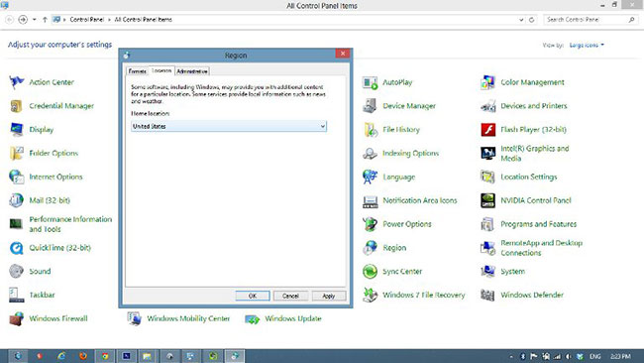Open Flash Player (32-bit) icon
Screen dimensions: 644x363
pos(487,130)
